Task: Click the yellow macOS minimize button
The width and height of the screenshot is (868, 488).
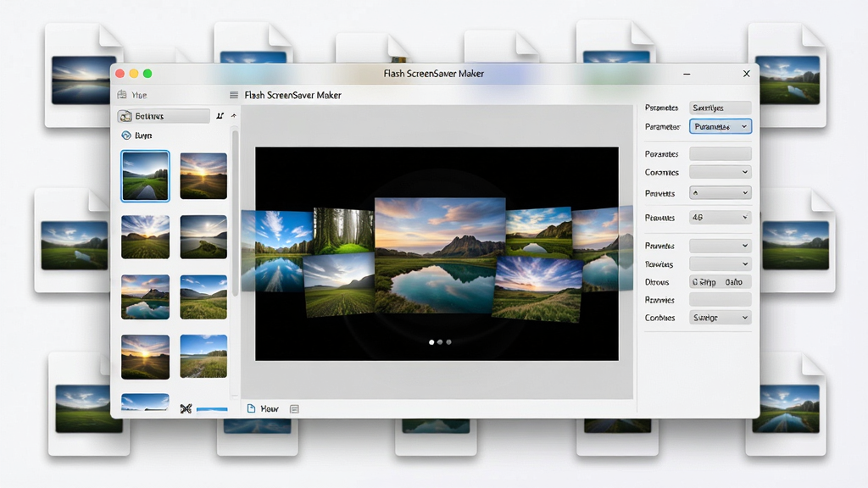Action: tap(134, 74)
